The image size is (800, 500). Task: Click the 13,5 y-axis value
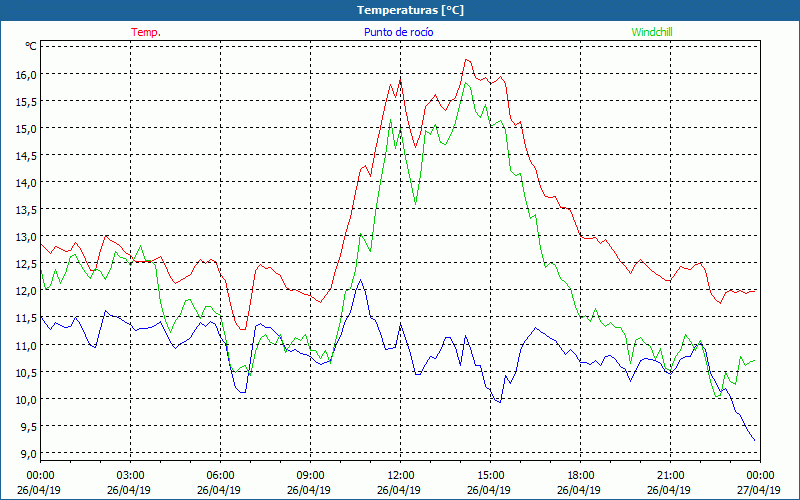28,209
